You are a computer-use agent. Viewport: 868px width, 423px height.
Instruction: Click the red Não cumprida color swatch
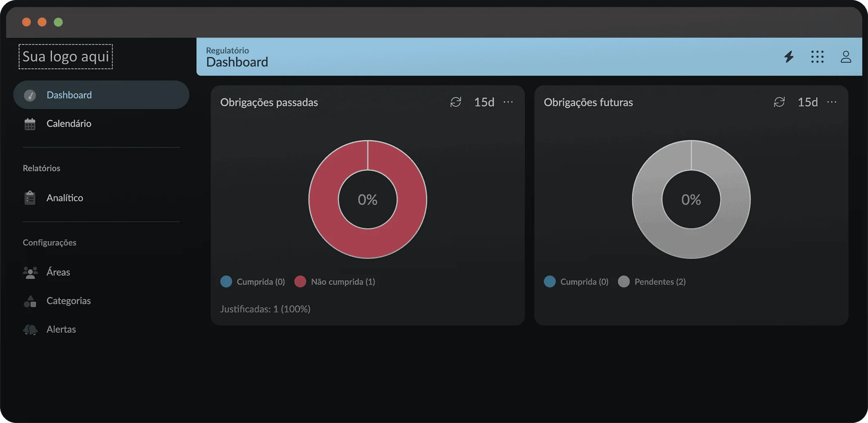coord(300,282)
